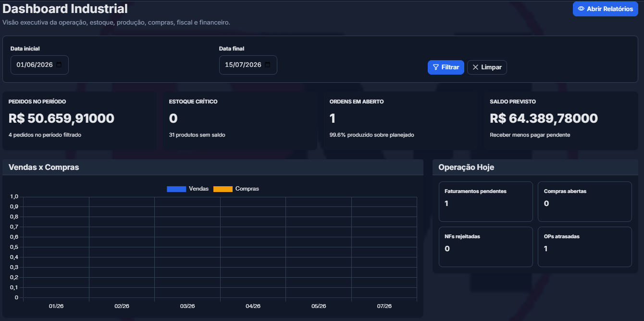Click the 04/26 x-axis label
The width and height of the screenshot is (644, 321).
click(253, 306)
